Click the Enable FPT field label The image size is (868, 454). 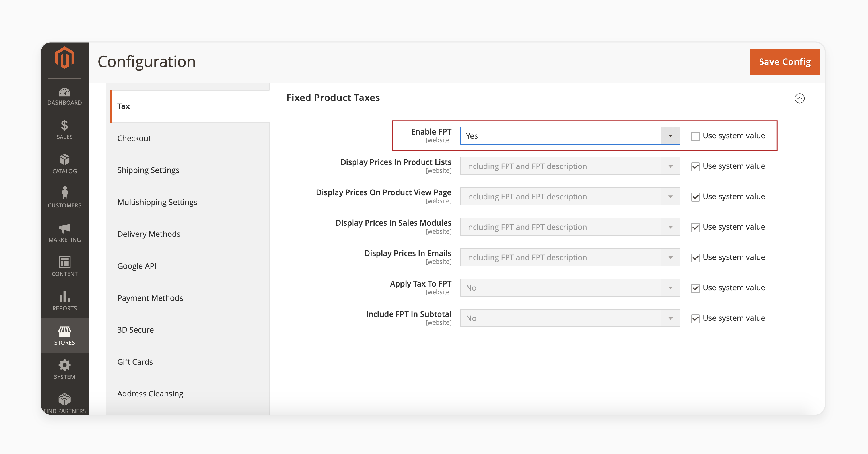(431, 132)
